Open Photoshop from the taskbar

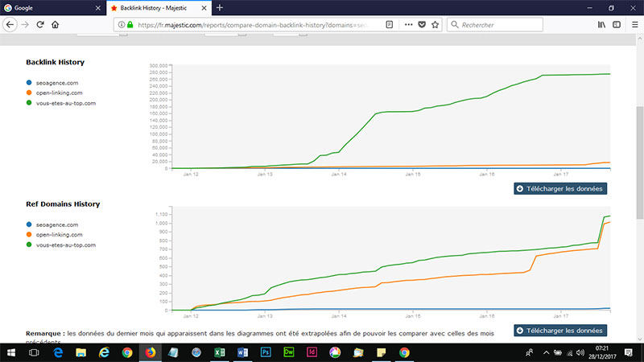(266, 352)
